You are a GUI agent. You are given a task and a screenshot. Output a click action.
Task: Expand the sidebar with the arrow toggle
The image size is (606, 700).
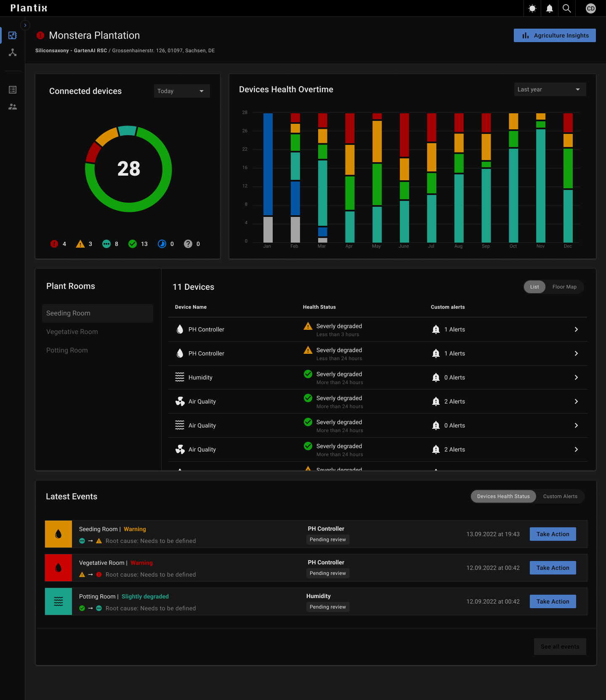pyautogui.click(x=25, y=25)
